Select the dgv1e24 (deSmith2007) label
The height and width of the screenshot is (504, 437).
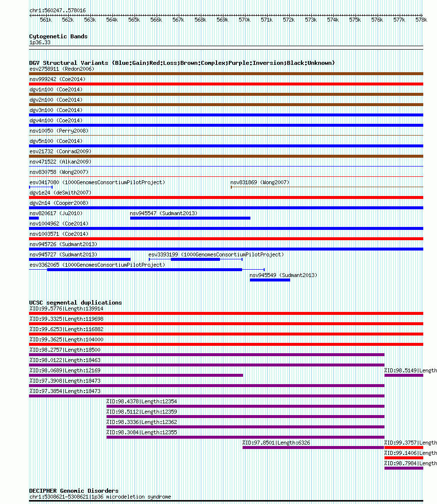[x=60, y=192]
